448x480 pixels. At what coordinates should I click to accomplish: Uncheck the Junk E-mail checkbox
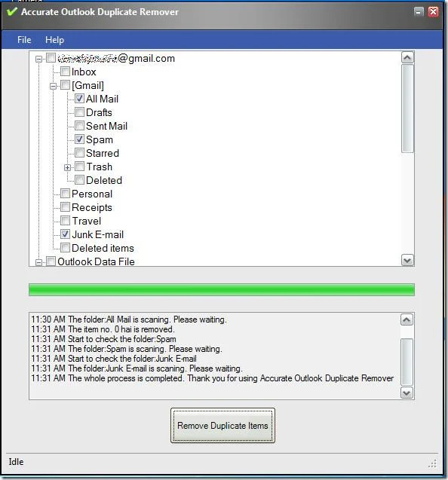(x=65, y=234)
